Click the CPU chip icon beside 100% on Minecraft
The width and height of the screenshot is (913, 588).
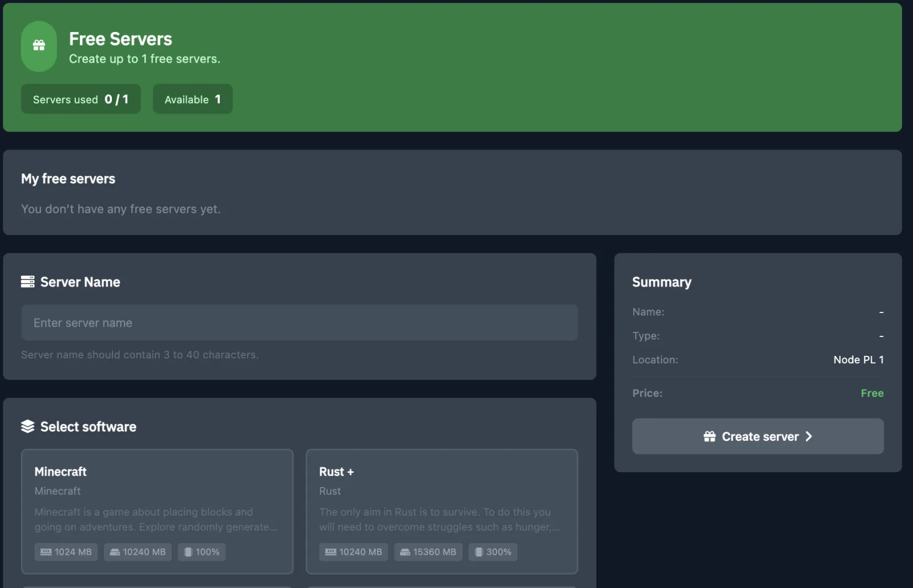[x=188, y=551]
